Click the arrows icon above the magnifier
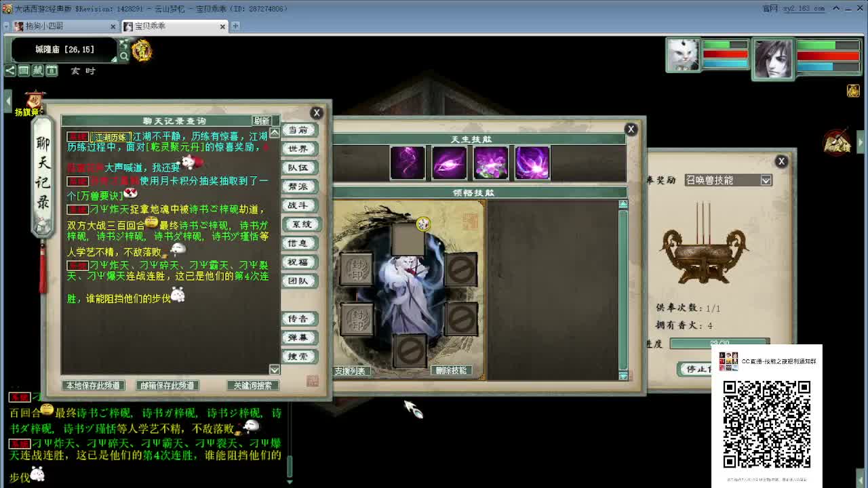Viewport: 868px width, 488px height. tap(123, 44)
